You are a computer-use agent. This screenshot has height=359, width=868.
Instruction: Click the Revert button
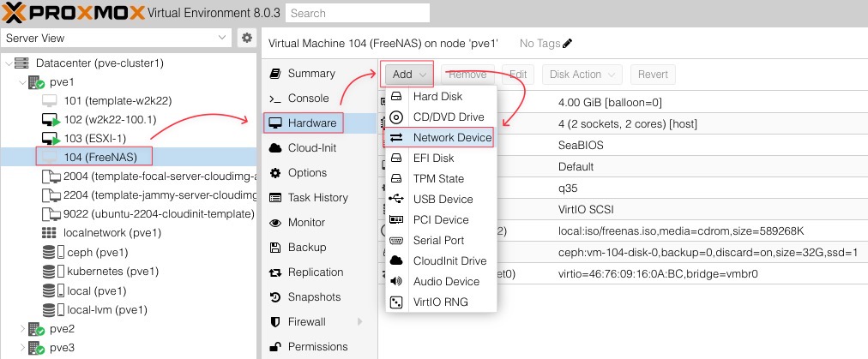coord(653,75)
